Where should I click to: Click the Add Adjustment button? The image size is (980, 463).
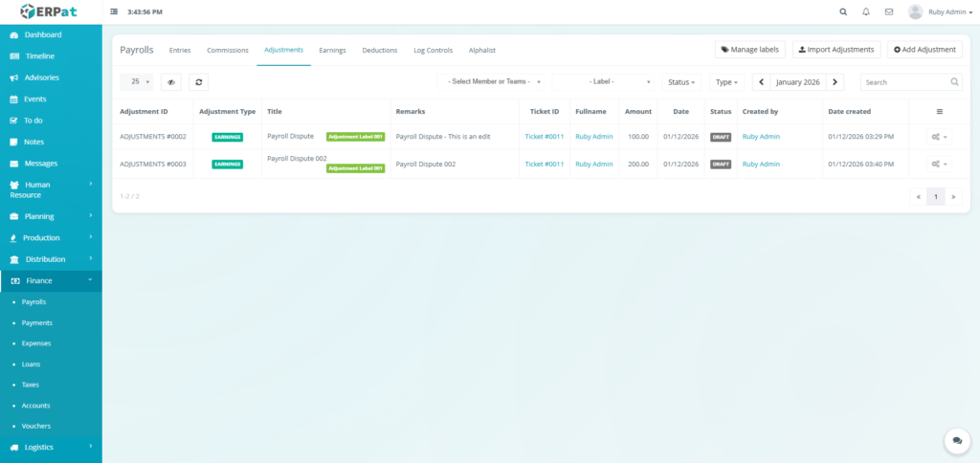(924, 50)
